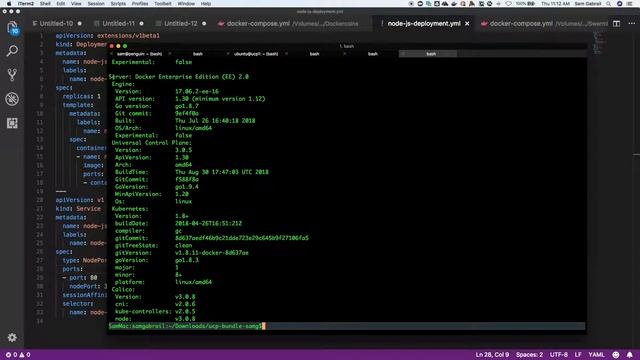This screenshot has height=360, width=640.
Task: Click 'Kubernetes:' heading in terminal output
Action: click(x=130, y=209)
